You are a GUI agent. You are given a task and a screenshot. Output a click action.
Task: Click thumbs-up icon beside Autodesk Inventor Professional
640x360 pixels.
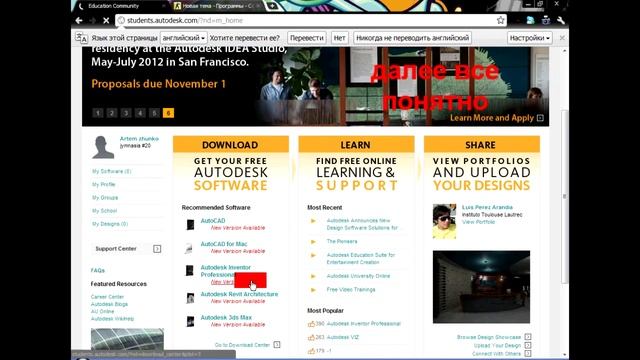(x=311, y=324)
